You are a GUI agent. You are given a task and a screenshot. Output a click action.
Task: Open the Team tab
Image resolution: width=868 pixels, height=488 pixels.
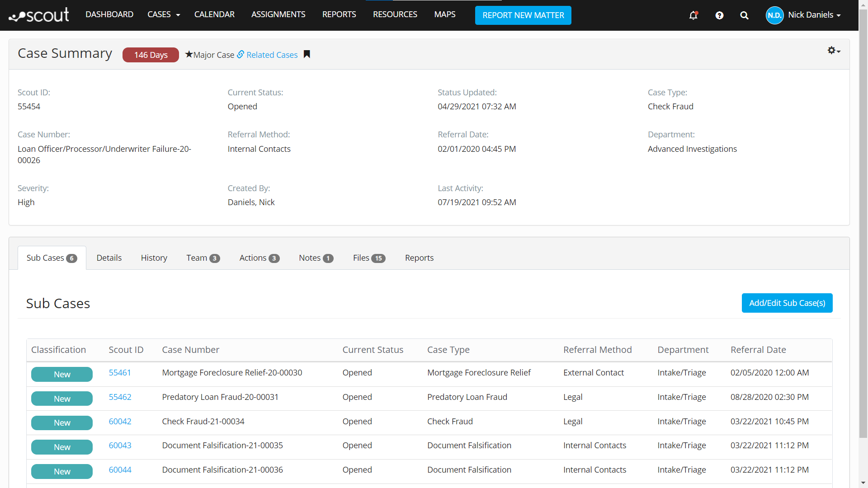pyautogui.click(x=203, y=258)
